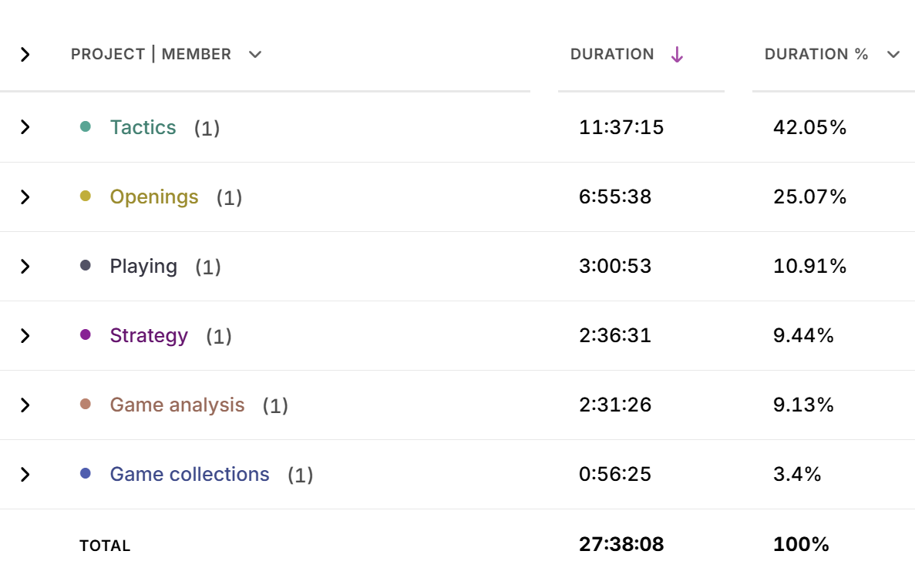Expand all rows using header chevron

pos(25,54)
